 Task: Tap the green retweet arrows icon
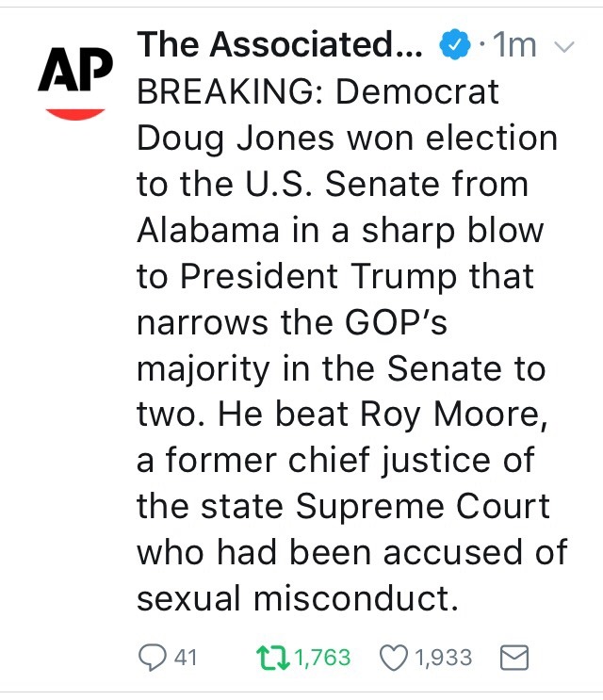coord(272,658)
